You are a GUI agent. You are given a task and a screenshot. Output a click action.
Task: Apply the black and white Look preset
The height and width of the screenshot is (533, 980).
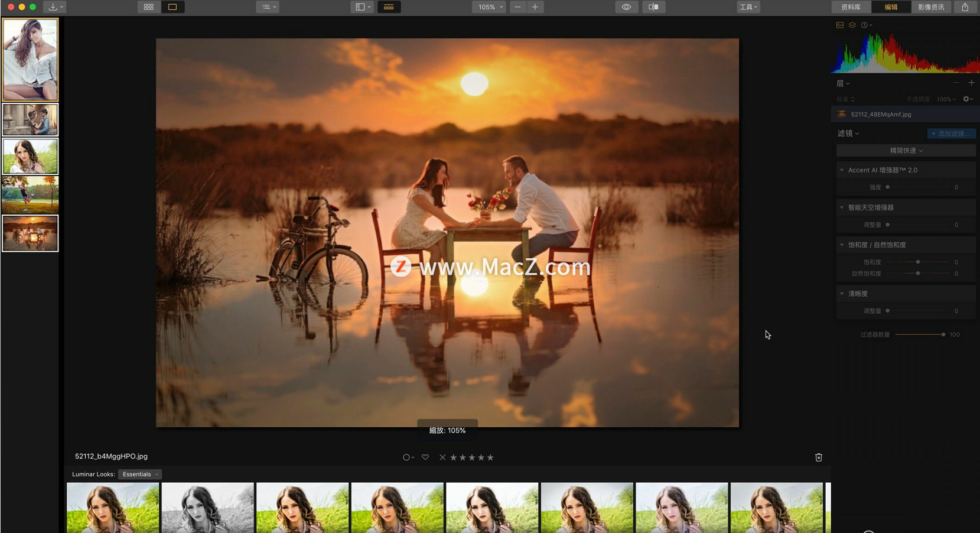coord(207,508)
